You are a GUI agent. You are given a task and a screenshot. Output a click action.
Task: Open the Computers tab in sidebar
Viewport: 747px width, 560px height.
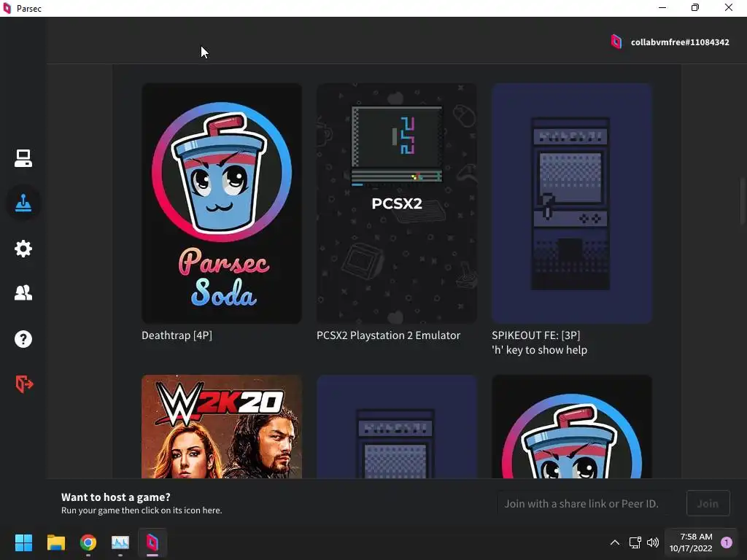coord(23,158)
